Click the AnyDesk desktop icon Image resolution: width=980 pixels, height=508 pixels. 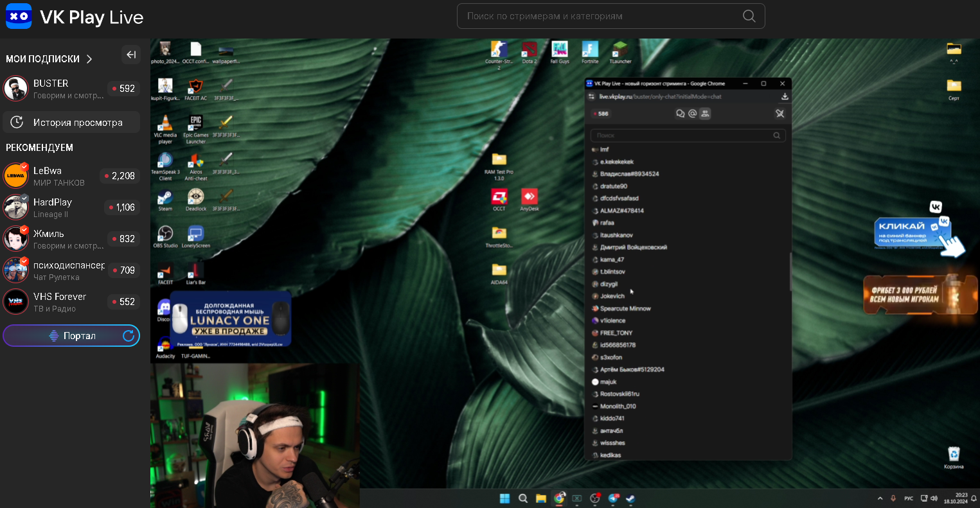pos(529,200)
